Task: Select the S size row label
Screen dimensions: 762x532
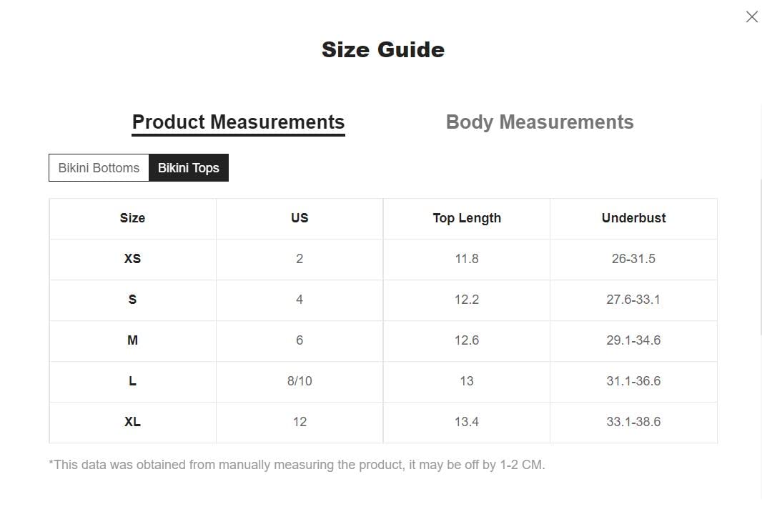Action: (x=132, y=300)
